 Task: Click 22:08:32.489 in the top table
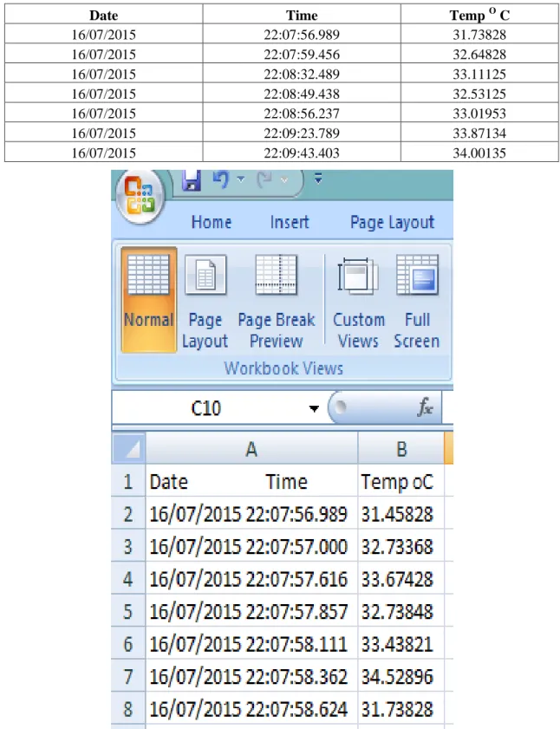coord(302,74)
